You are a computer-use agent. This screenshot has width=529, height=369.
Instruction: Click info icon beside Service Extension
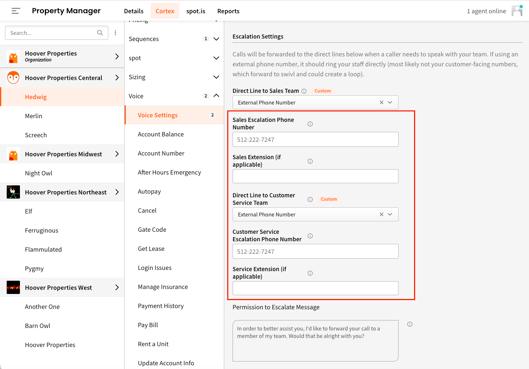pos(310,273)
